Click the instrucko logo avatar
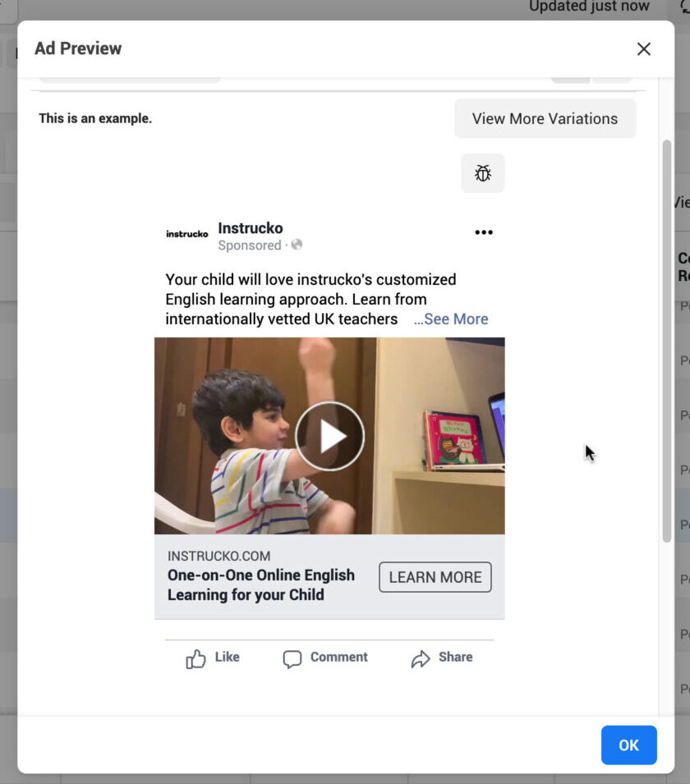Screen dimensions: 690x784 [187, 234]
